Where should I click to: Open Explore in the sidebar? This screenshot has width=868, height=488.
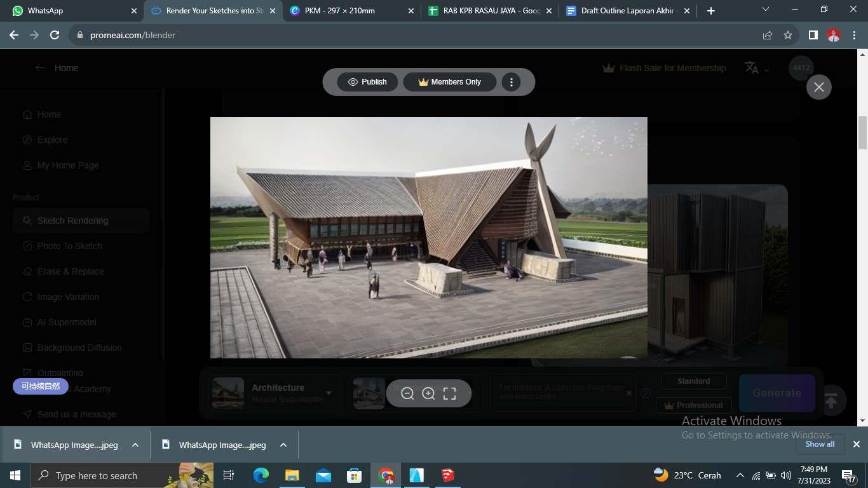[44, 140]
